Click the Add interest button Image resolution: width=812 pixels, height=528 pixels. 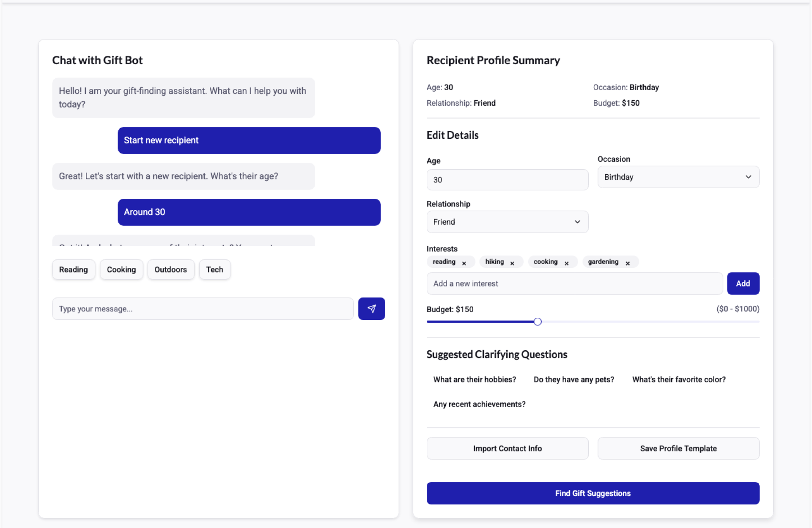(743, 283)
